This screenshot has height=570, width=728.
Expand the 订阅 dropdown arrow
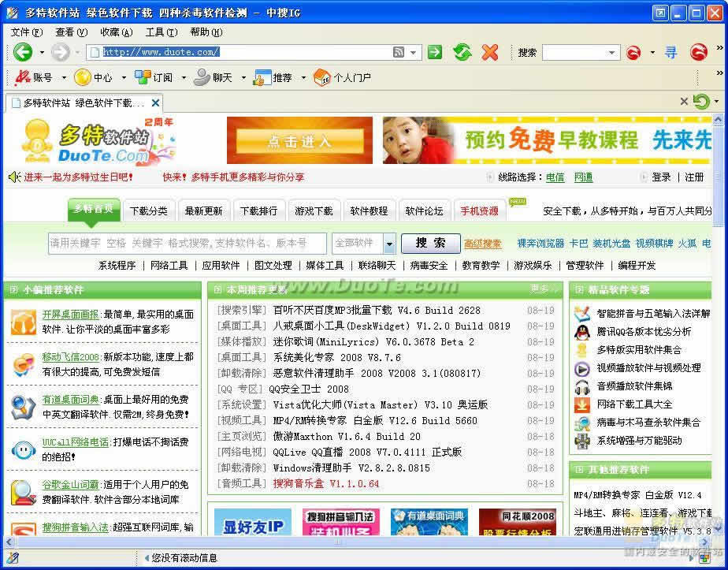click(x=184, y=77)
